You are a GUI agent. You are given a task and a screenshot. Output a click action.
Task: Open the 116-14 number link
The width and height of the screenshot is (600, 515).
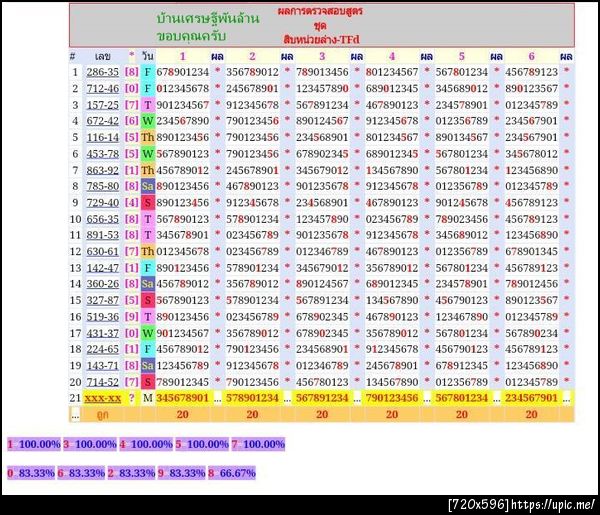click(x=103, y=137)
